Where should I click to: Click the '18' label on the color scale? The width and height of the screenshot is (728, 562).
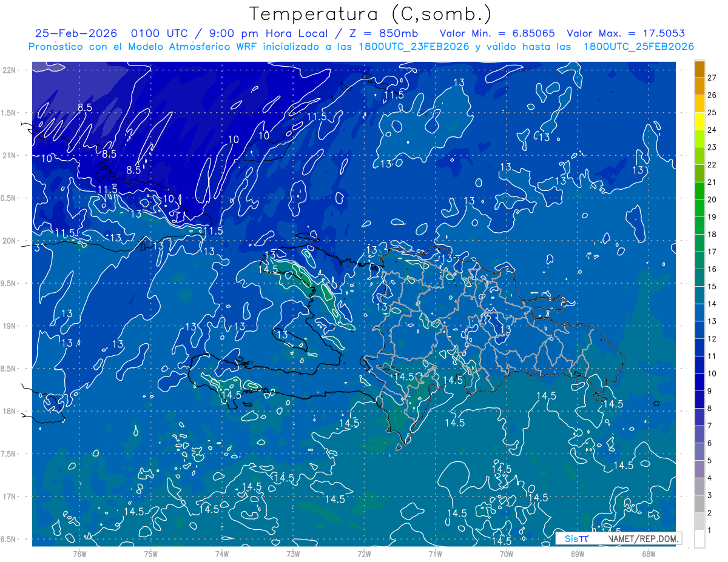712,234
